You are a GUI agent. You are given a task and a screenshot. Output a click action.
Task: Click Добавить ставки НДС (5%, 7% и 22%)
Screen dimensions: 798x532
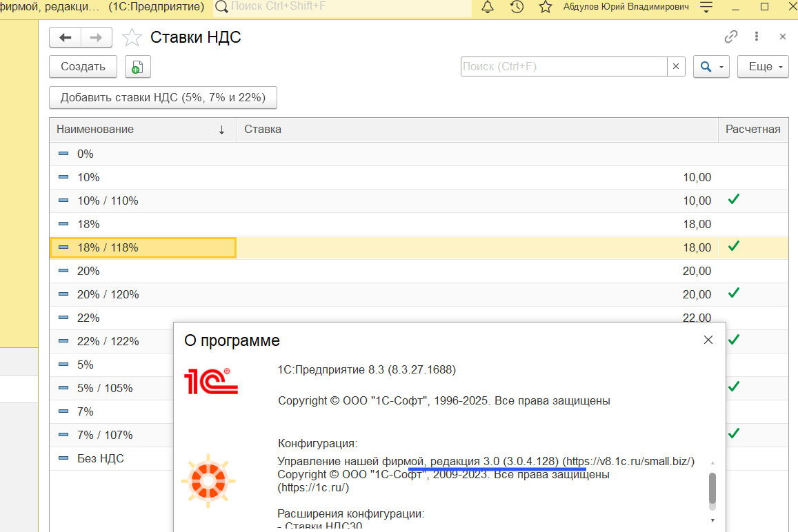tap(163, 98)
